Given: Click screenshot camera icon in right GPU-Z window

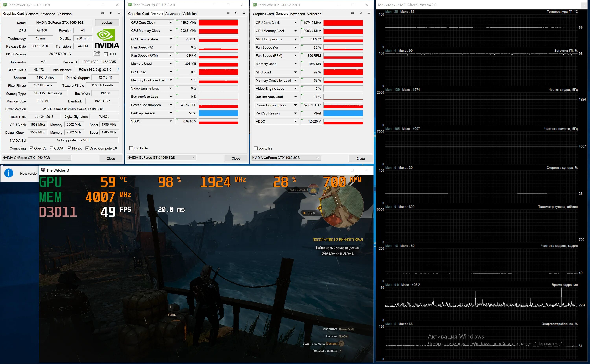Looking at the screenshot, I should (353, 13).
